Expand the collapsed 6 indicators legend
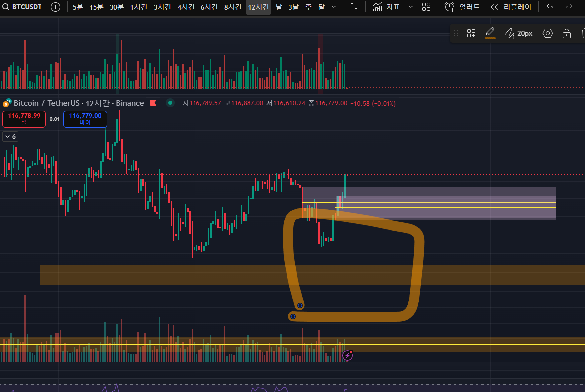 click(10, 137)
